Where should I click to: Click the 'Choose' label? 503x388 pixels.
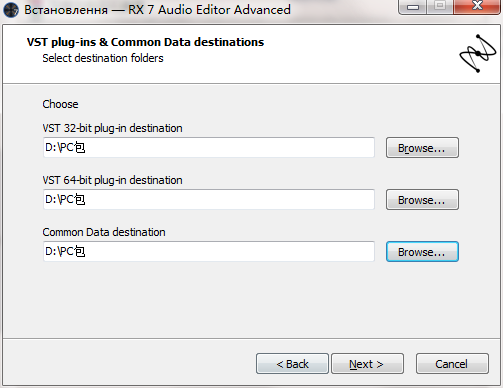(x=60, y=104)
